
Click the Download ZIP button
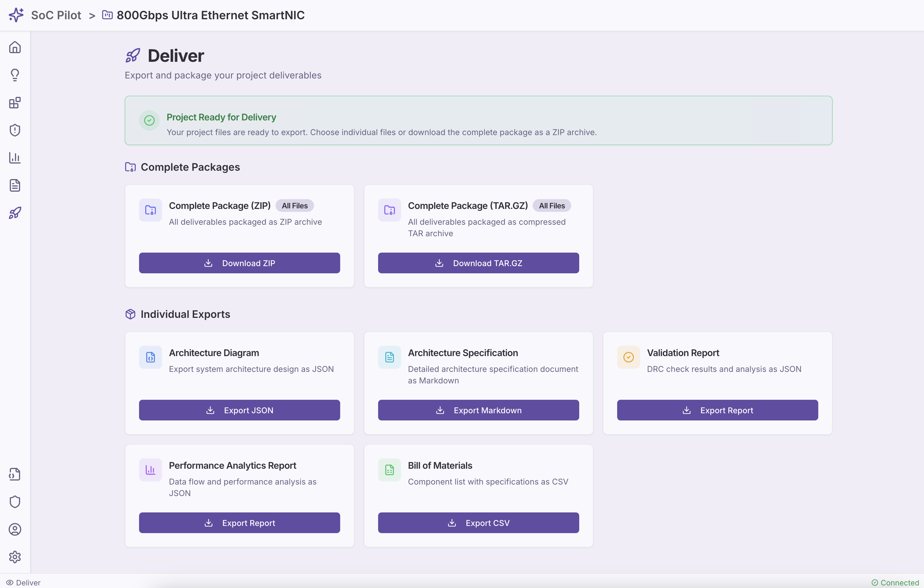pos(239,263)
